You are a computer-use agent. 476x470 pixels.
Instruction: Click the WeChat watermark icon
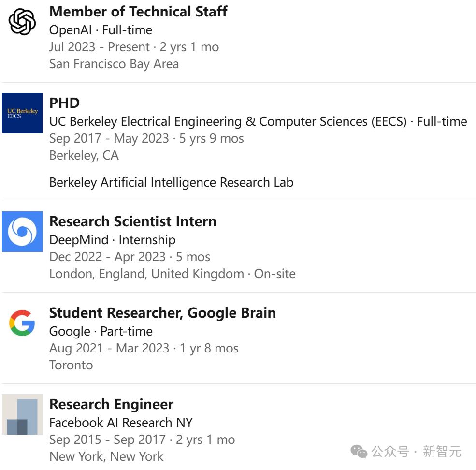tap(359, 452)
